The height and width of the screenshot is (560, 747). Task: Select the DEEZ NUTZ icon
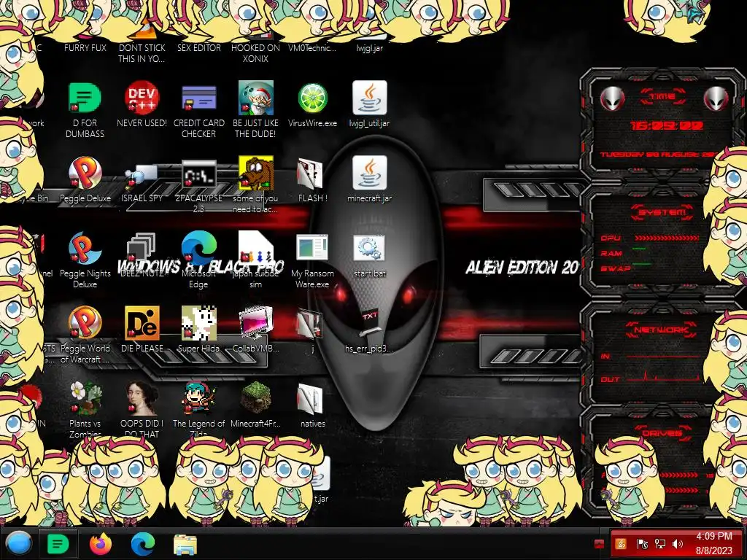click(142, 249)
